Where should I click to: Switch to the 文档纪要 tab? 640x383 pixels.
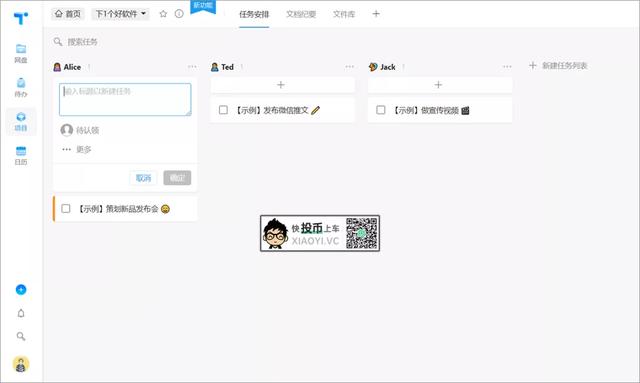pos(301,14)
